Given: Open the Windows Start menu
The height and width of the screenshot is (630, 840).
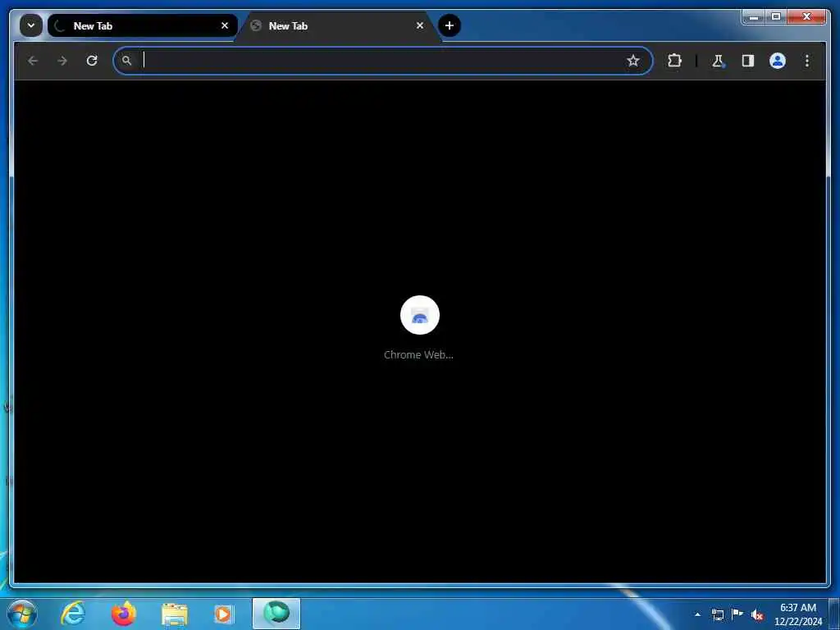Looking at the screenshot, I should (22, 614).
